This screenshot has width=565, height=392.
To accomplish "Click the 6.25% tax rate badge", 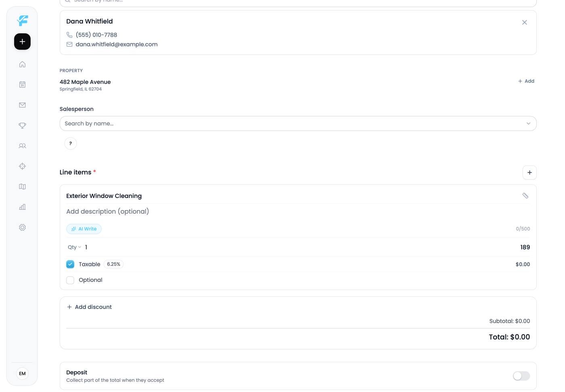I will click(x=113, y=264).
